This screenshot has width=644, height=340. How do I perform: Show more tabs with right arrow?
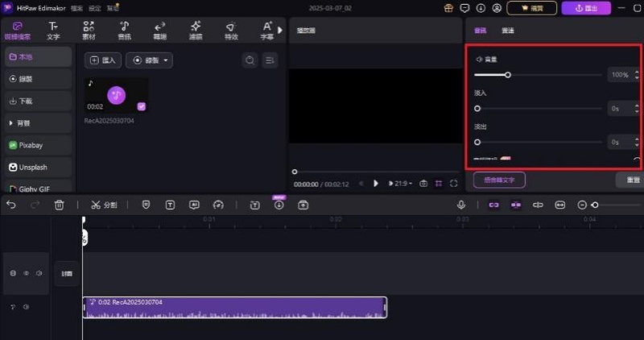click(280, 30)
